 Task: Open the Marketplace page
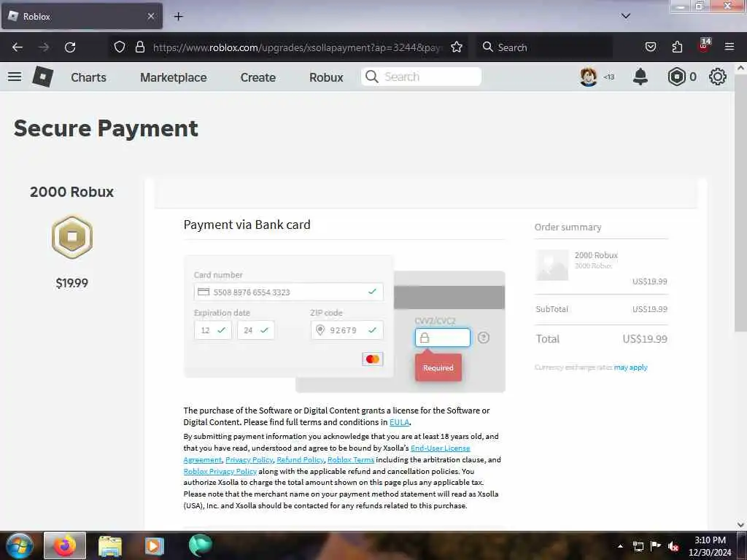click(174, 77)
